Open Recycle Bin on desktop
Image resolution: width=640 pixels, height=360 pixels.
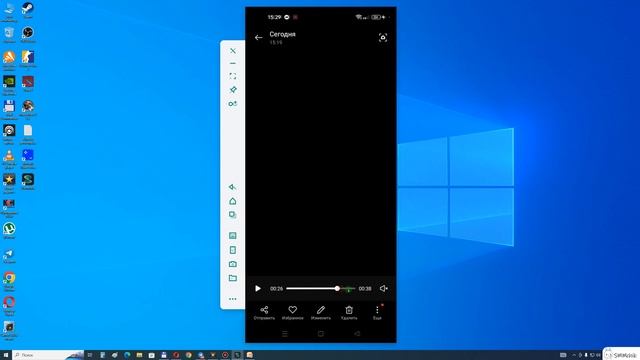coord(9,35)
